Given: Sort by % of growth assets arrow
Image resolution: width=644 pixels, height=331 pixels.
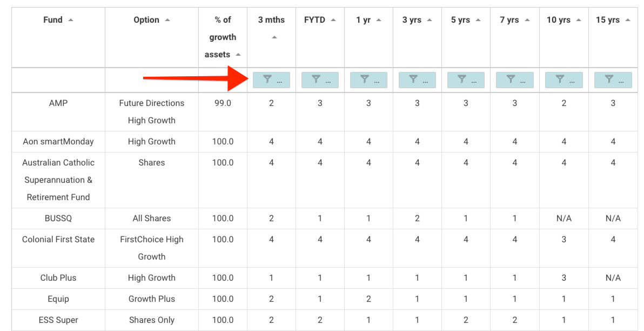Looking at the screenshot, I should pyautogui.click(x=238, y=55).
